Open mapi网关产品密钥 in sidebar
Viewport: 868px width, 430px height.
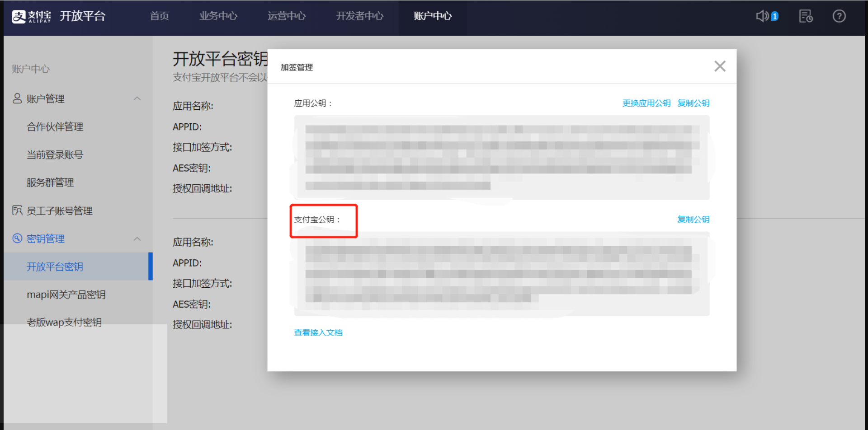point(66,295)
